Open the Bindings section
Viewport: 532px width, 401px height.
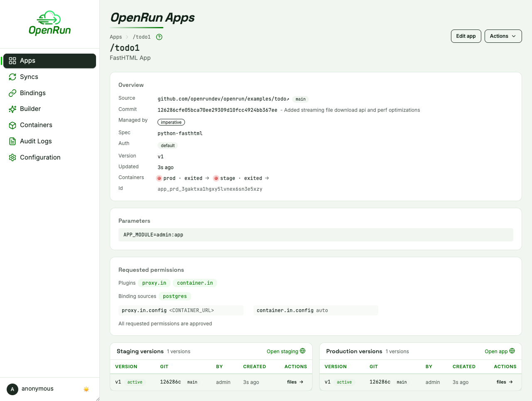(49, 93)
